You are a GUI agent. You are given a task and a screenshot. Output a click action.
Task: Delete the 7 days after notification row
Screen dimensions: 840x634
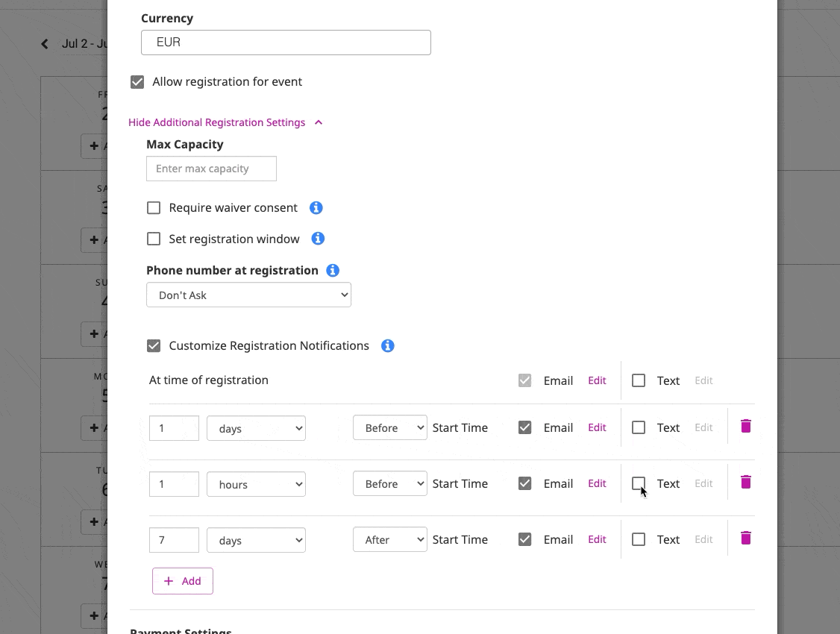tap(746, 538)
